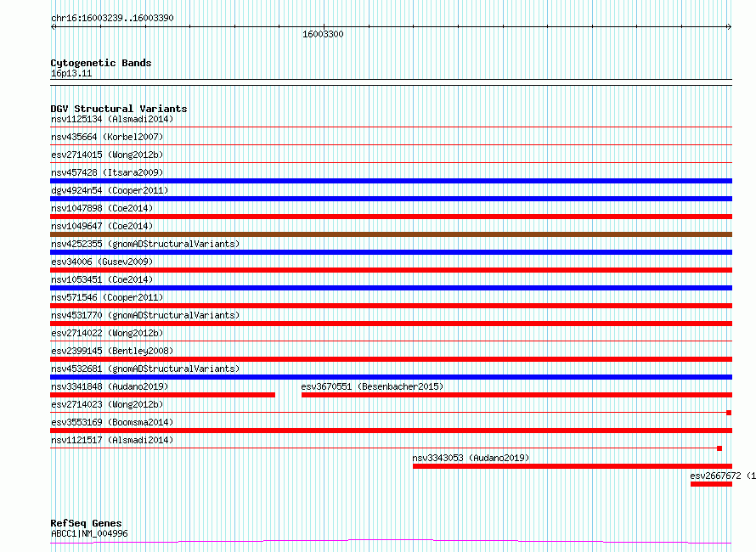Click the nsv4531770 gnomAD variant label
756x552 pixels.
(145, 315)
